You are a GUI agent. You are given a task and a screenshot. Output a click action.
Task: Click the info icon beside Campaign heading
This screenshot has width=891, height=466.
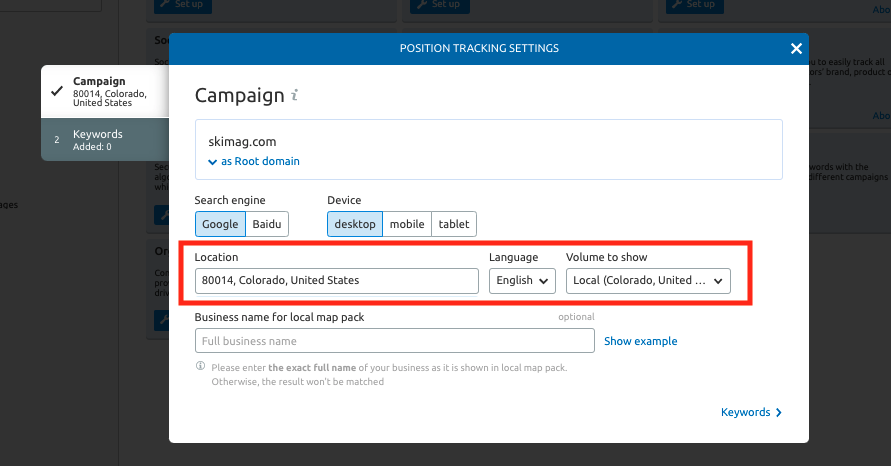point(294,96)
